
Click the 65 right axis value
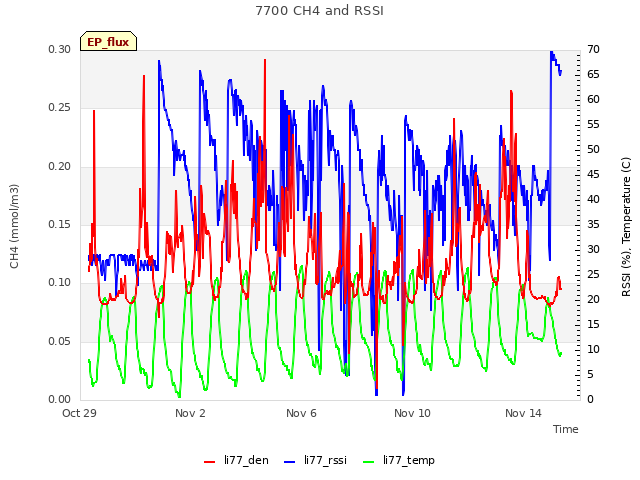[x=593, y=74]
